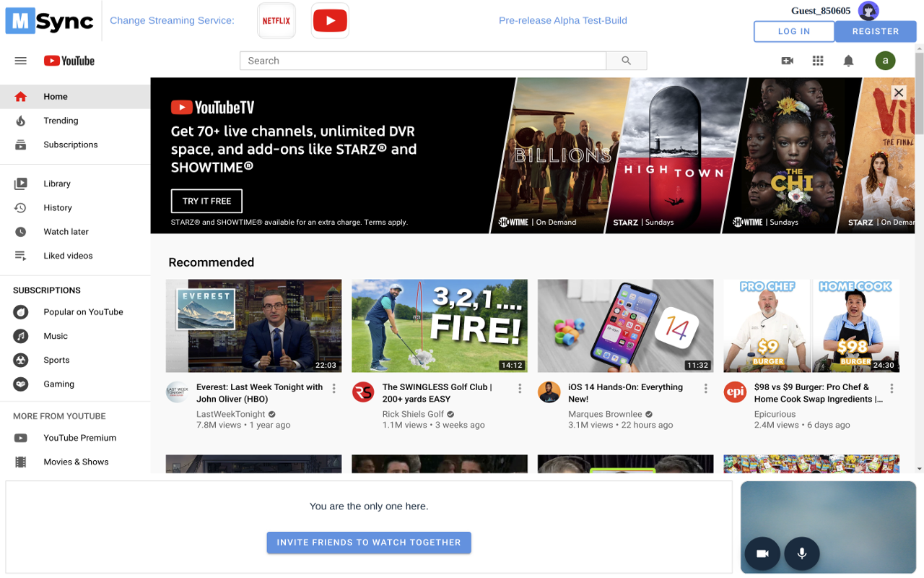Toggle the webcam camera button
This screenshot has height=578, width=924.
pyautogui.click(x=762, y=554)
